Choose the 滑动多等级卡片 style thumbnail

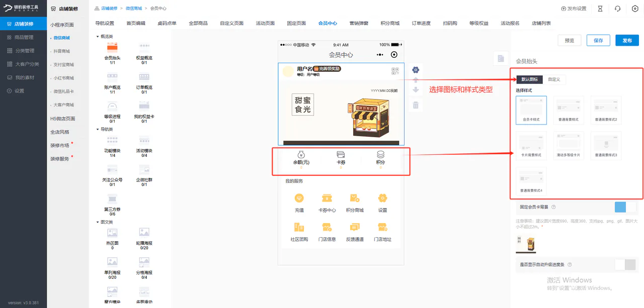[x=569, y=145]
